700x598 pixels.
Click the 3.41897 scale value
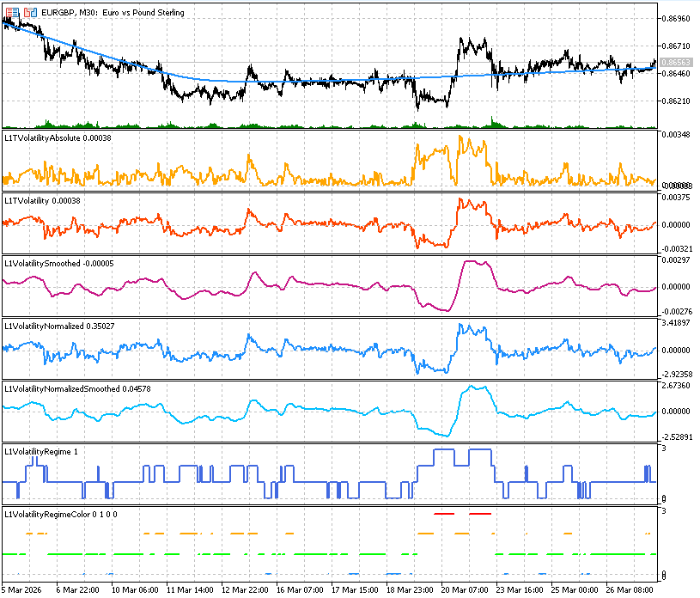tap(676, 323)
